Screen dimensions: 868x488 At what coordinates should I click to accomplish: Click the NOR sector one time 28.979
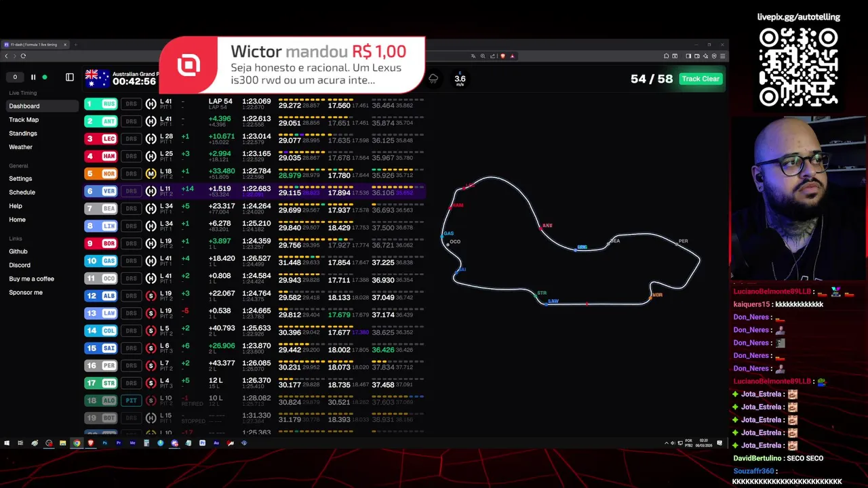pos(290,176)
